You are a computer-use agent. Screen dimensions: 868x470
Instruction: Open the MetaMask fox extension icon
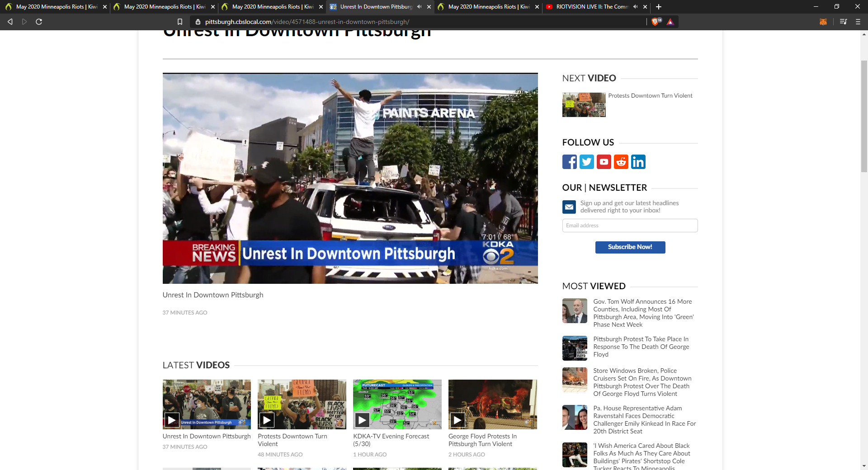(x=823, y=22)
